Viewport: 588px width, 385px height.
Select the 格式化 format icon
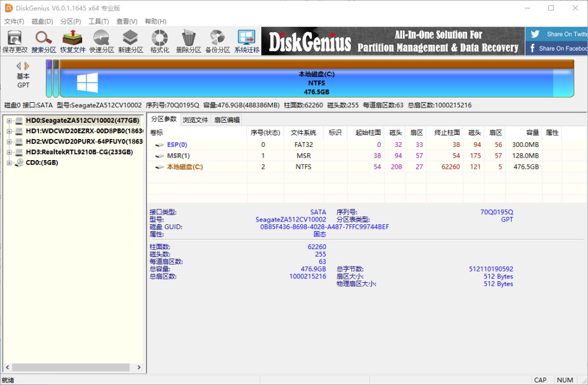point(160,41)
